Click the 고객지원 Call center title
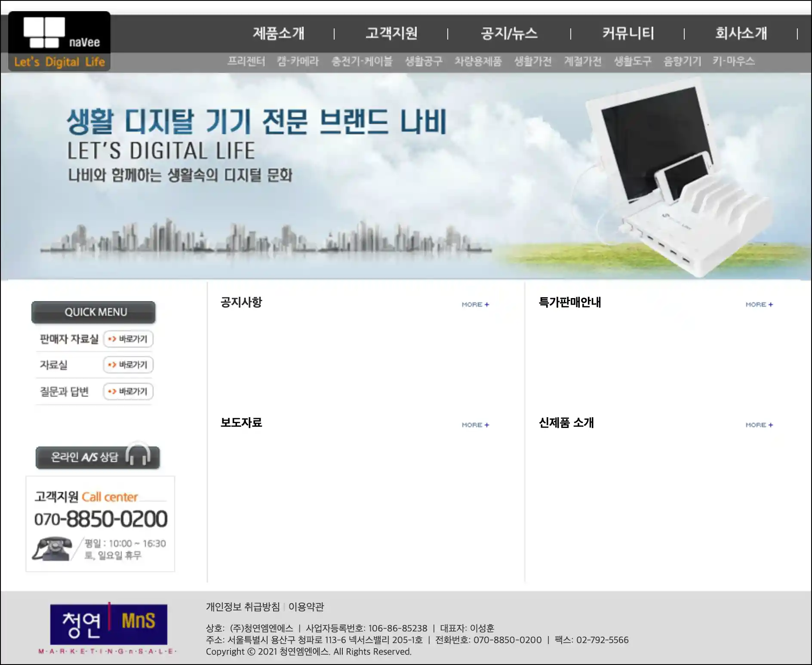 click(86, 497)
